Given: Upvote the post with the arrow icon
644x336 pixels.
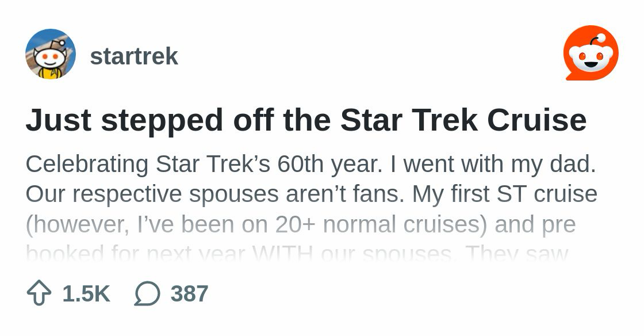Looking at the screenshot, I should (39, 293).
